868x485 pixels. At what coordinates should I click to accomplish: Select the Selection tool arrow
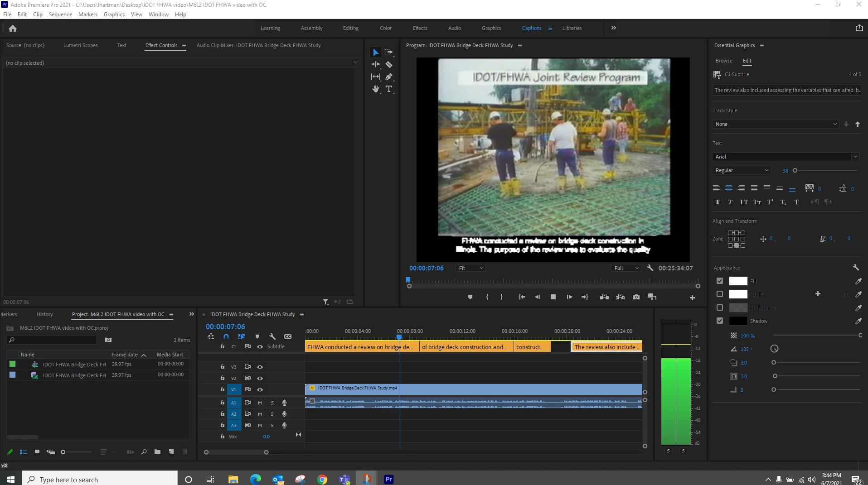pyautogui.click(x=376, y=53)
